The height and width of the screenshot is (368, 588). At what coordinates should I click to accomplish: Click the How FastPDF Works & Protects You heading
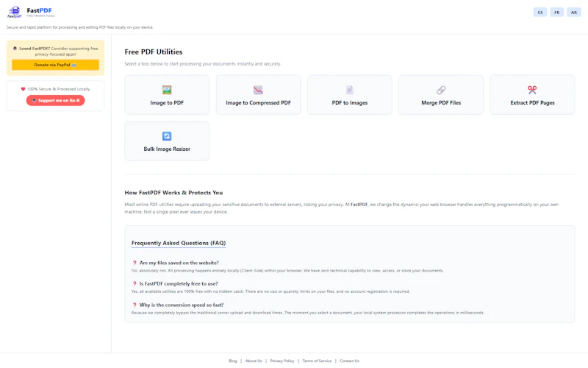[173, 193]
